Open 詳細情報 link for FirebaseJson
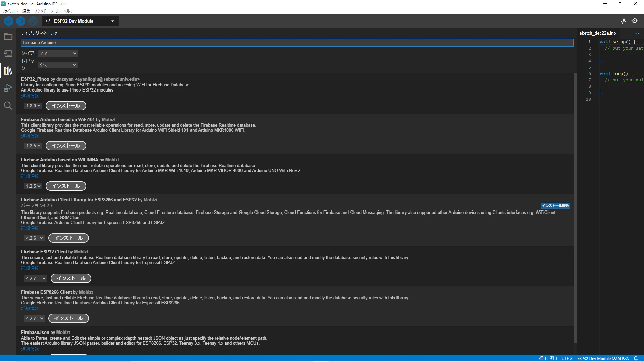Image resolution: width=644 pixels, height=362 pixels. click(30, 349)
